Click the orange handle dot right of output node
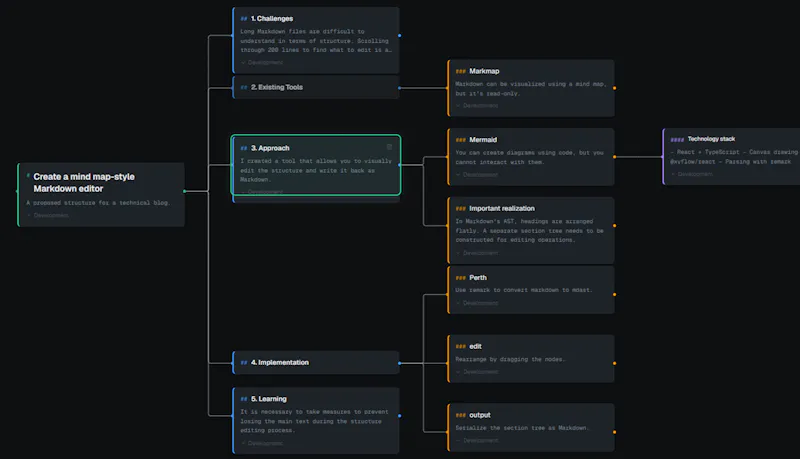 click(x=614, y=432)
